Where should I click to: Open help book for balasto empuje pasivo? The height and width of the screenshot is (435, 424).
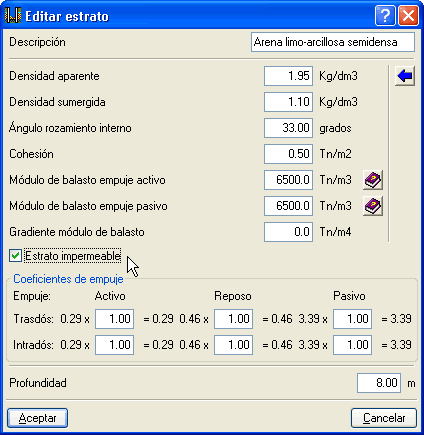(373, 206)
